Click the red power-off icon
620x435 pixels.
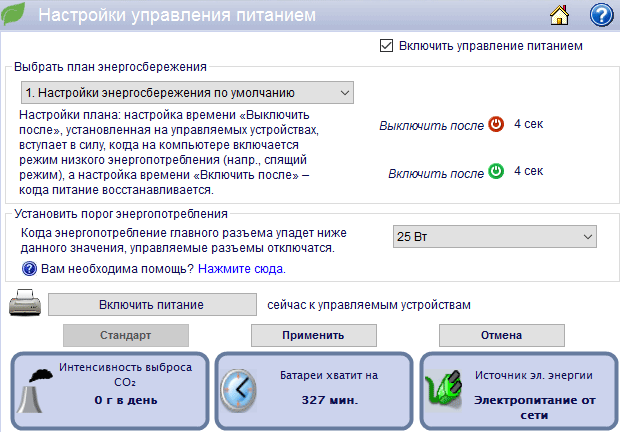click(496, 124)
